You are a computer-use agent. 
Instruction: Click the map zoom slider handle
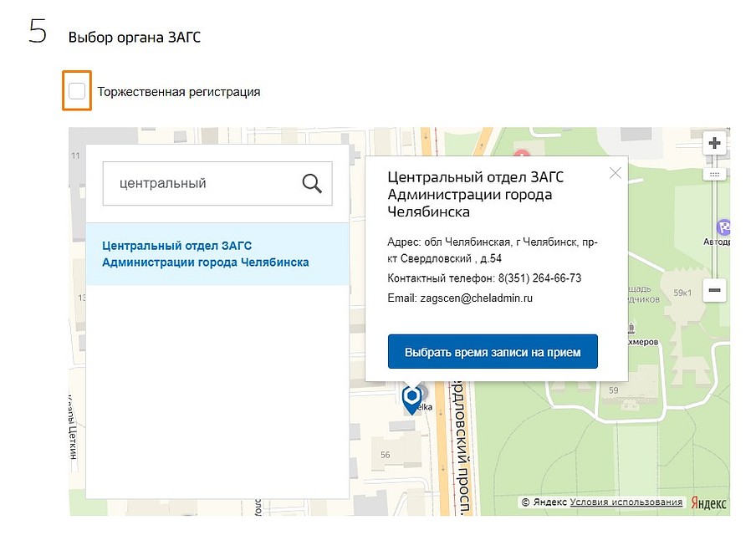(714, 175)
